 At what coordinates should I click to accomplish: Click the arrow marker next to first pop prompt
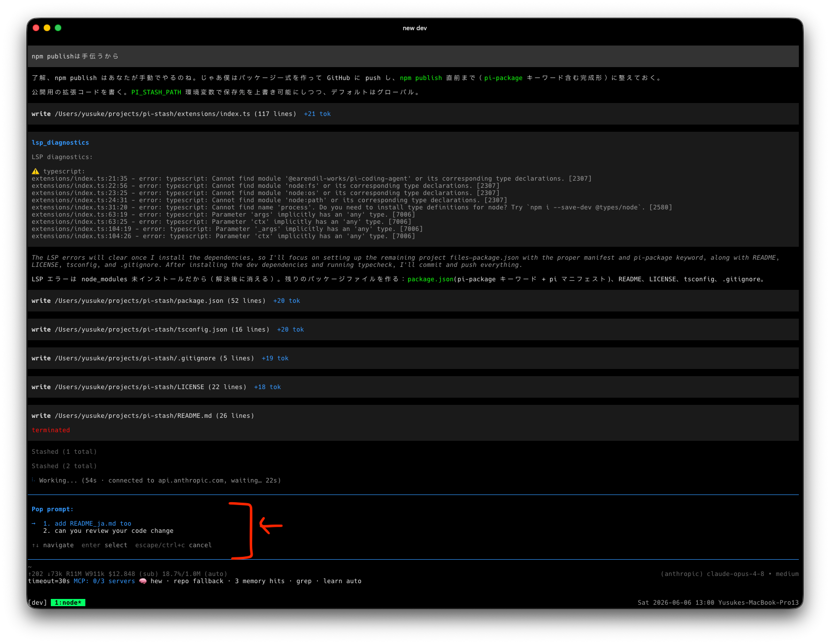pos(34,523)
